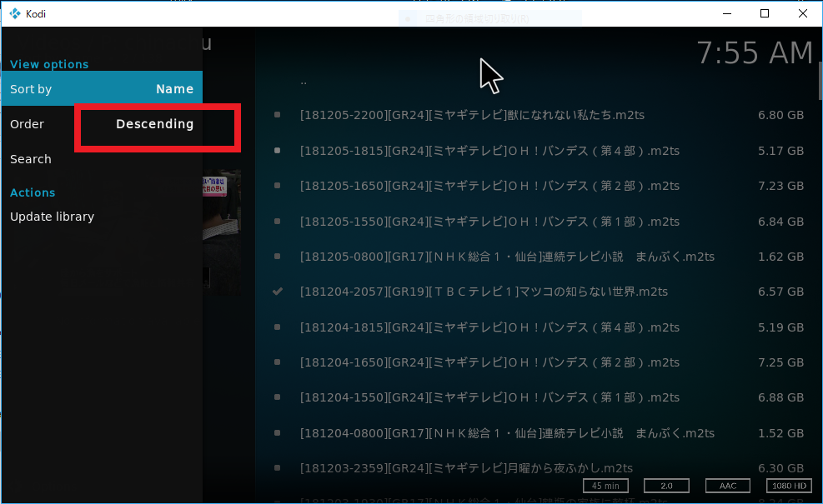Expand the Actions section
The height and width of the screenshot is (504, 823).
pos(33,192)
